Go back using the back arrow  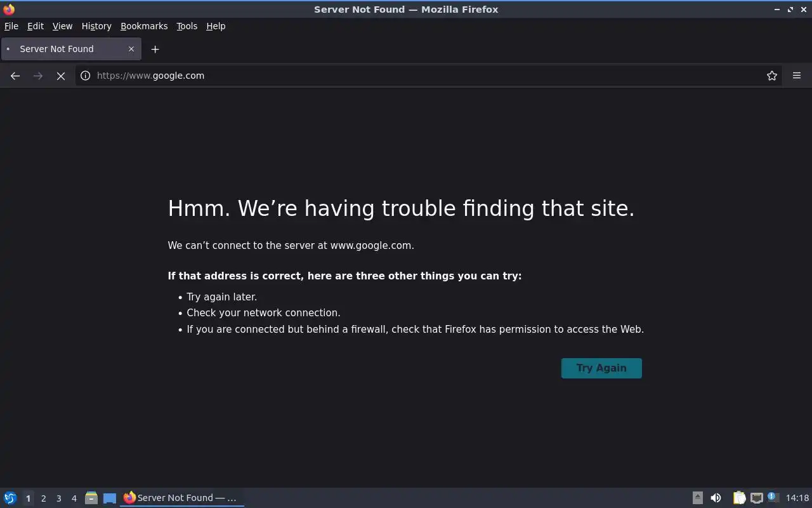coord(15,76)
